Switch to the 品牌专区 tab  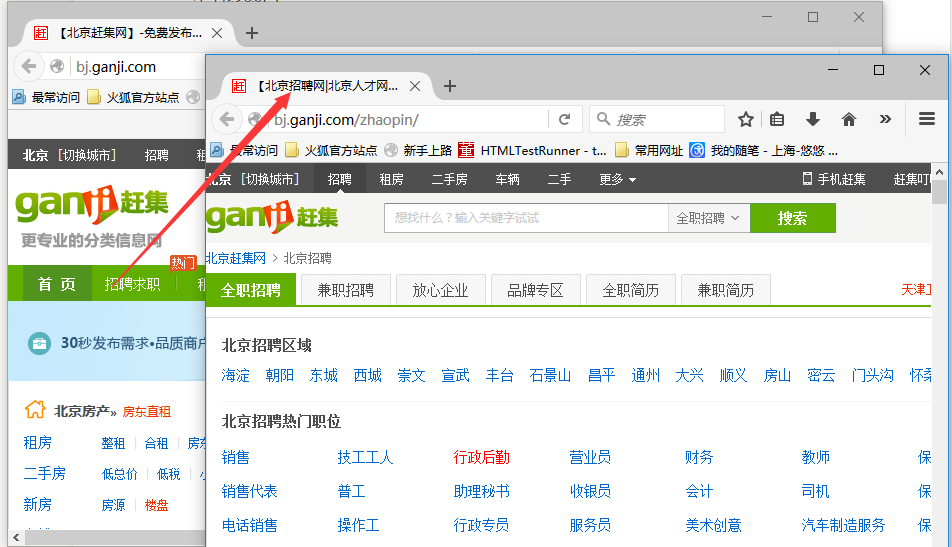536,290
